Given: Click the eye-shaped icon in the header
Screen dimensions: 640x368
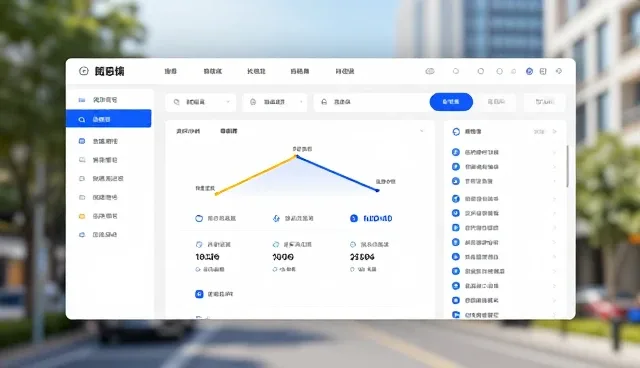Looking at the screenshot, I should tap(430, 71).
